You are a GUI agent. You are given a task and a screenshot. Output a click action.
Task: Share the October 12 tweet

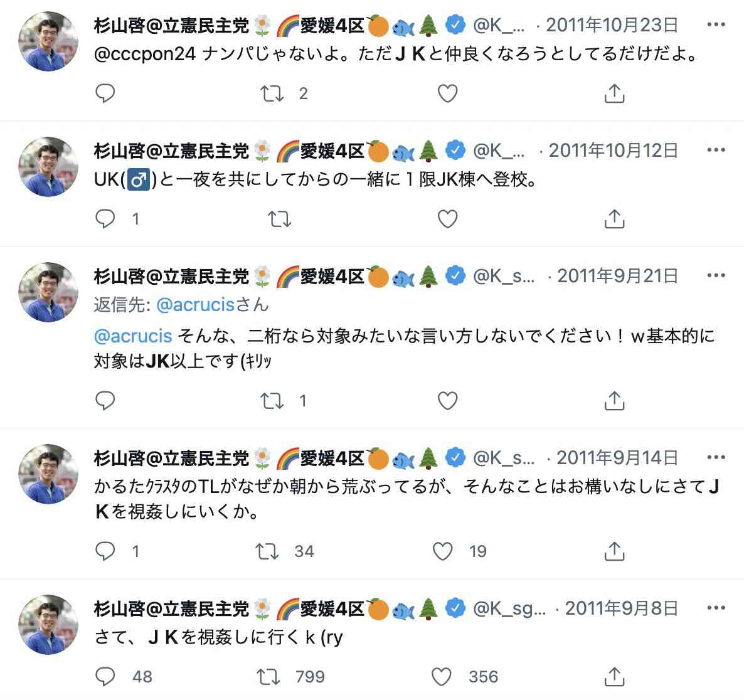tap(614, 219)
